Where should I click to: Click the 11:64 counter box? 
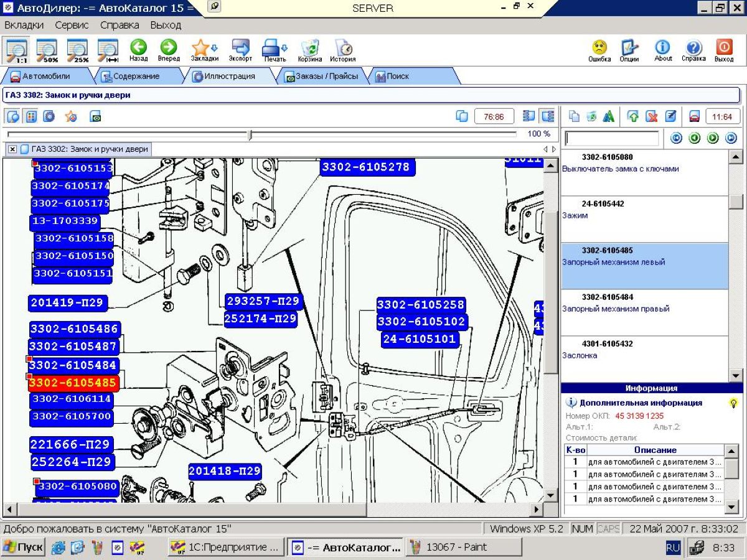coord(722,116)
